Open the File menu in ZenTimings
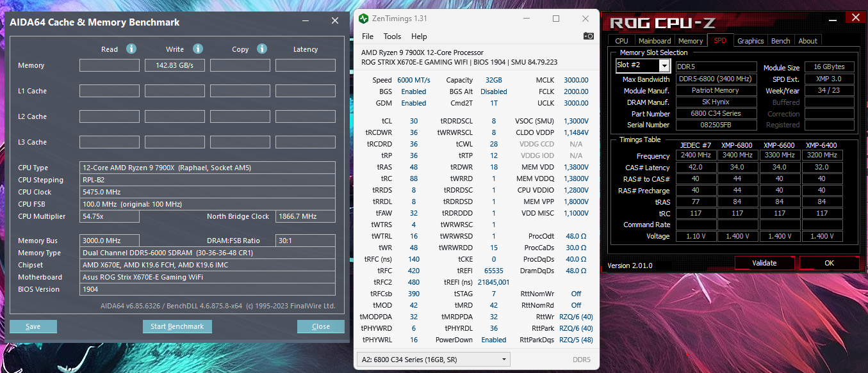The image size is (868, 373). point(368,36)
